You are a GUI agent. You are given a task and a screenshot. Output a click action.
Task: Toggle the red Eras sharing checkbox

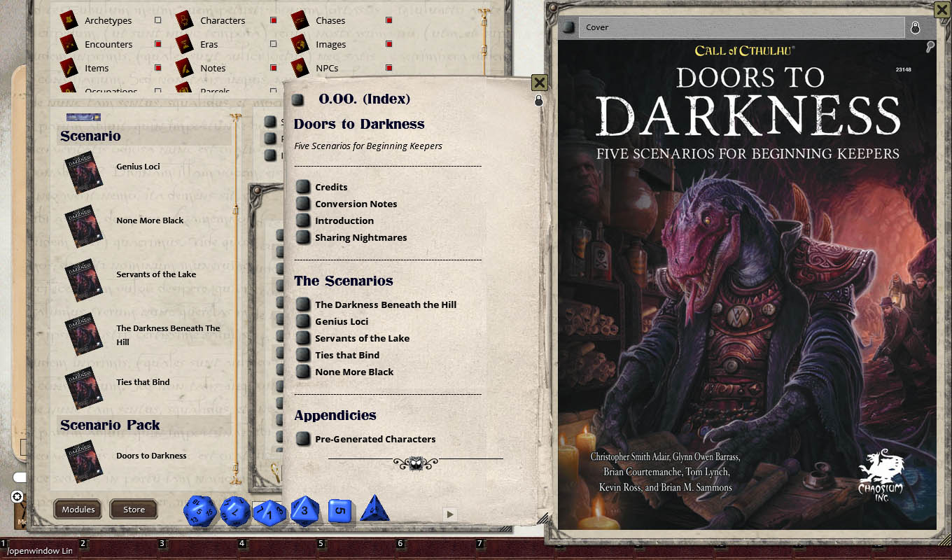pos(272,43)
